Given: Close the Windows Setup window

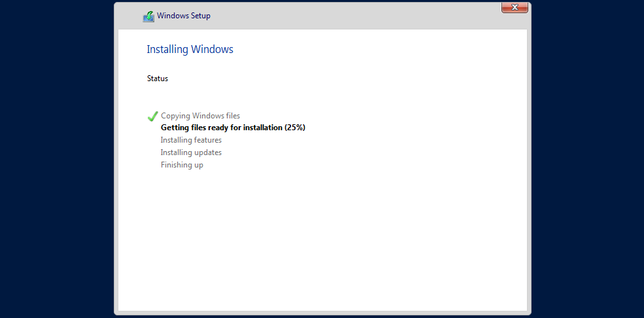Looking at the screenshot, I should [x=515, y=7].
